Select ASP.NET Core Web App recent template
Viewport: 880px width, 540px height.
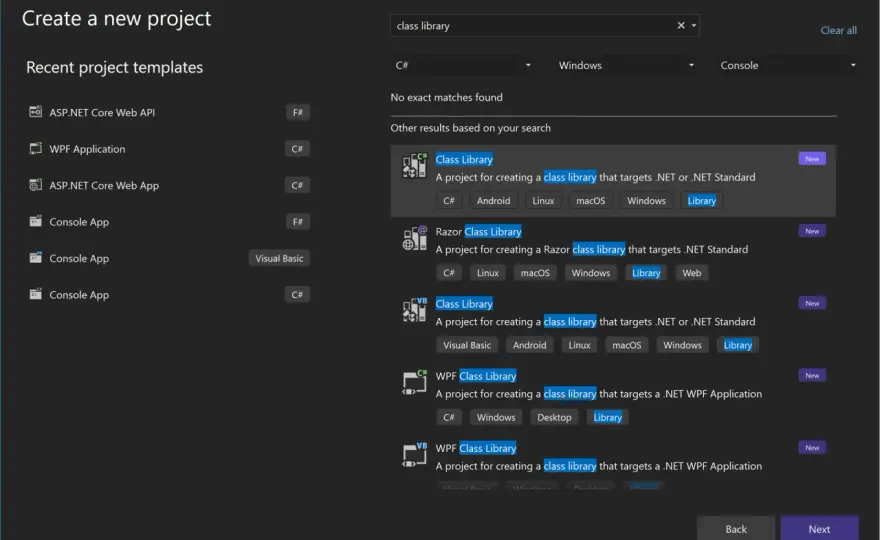tap(168, 185)
